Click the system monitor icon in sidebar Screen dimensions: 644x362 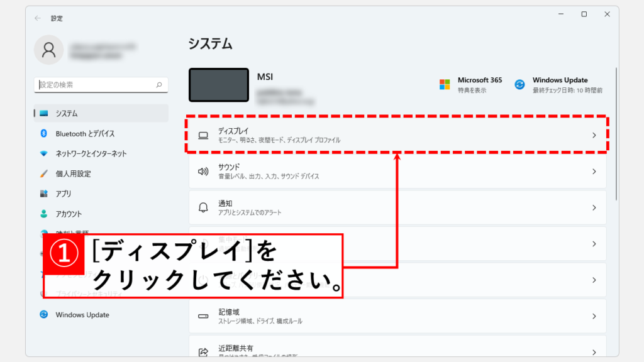coord(43,113)
